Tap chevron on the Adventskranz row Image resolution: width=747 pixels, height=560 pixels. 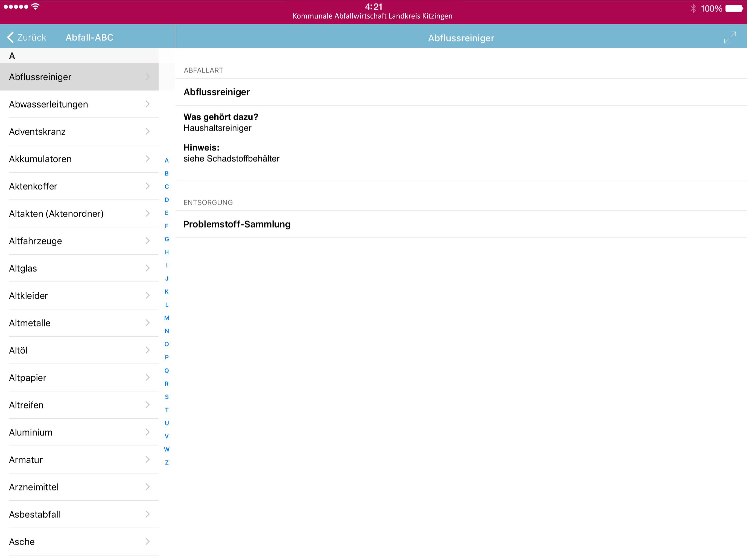(x=148, y=132)
